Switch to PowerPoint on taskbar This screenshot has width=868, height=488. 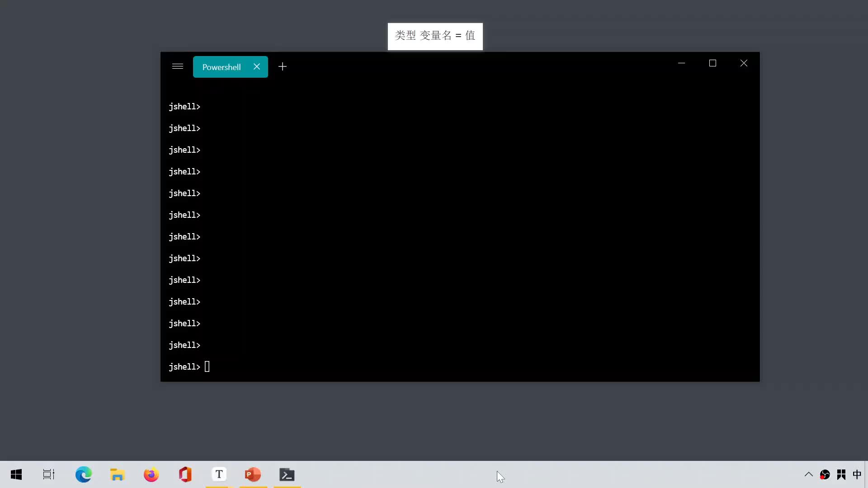coord(253,474)
